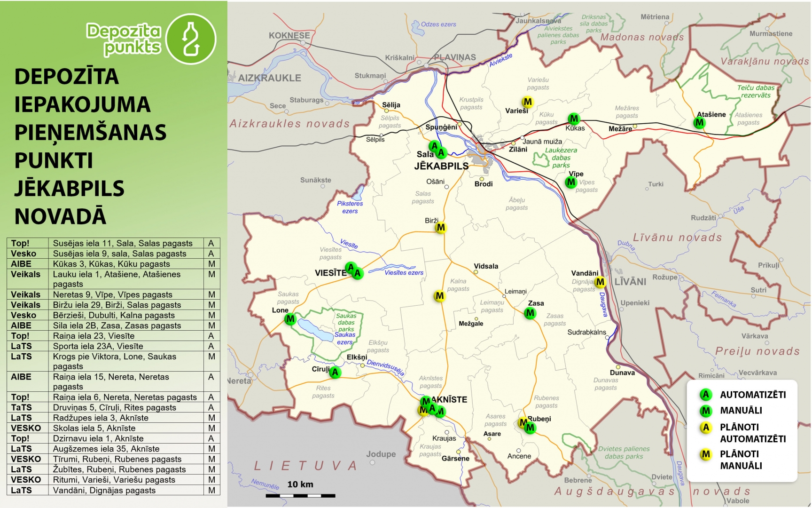This screenshot has height=508, width=812.
Task: Click the JĒKABPILS city label on map
Action: click(441, 166)
